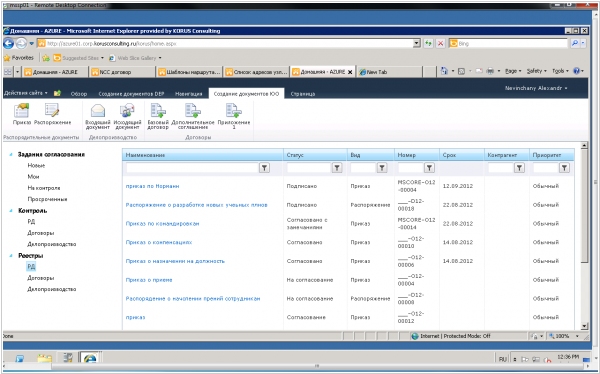Screen dimensions: 600x374
Task: Open the Приказ о приеме link
Action: click(149, 280)
